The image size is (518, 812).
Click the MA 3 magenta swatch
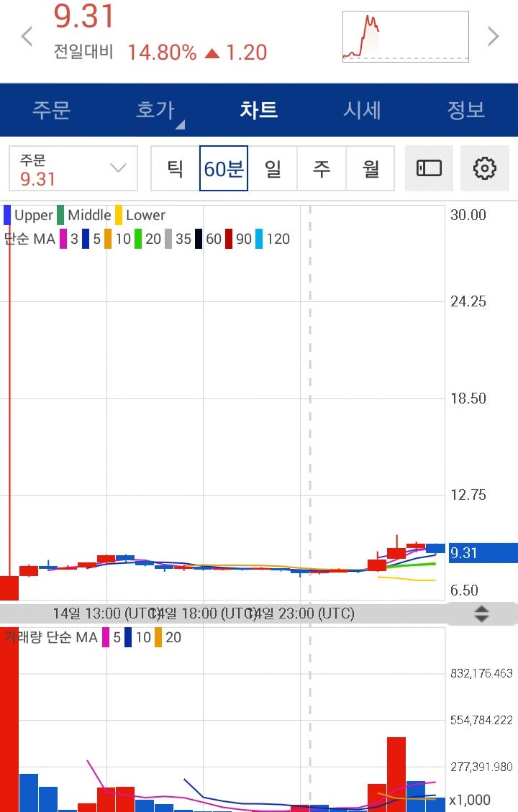point(63,239)
